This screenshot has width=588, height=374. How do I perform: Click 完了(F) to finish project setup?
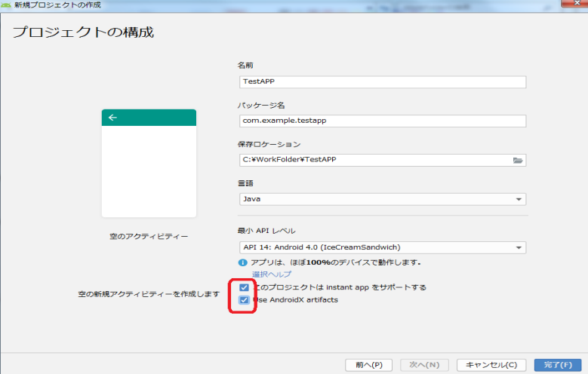pyautogui.click(x=557, y=365)
